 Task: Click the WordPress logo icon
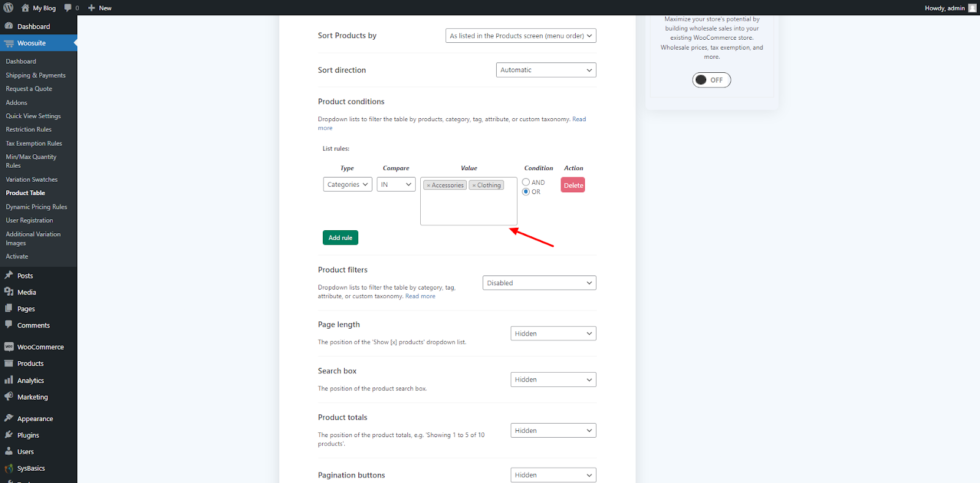pyautogui.click(x=9, y=8)
